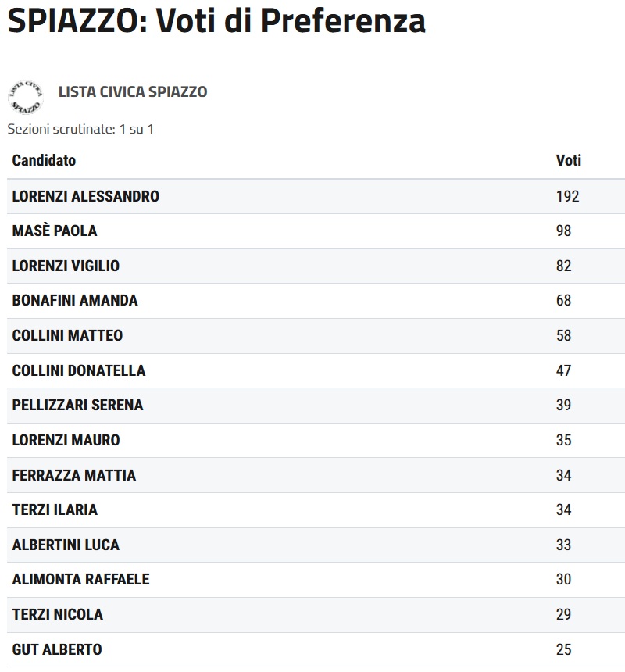Click the ALIMONTA RAFFAELE row

(x=80, y=579)
